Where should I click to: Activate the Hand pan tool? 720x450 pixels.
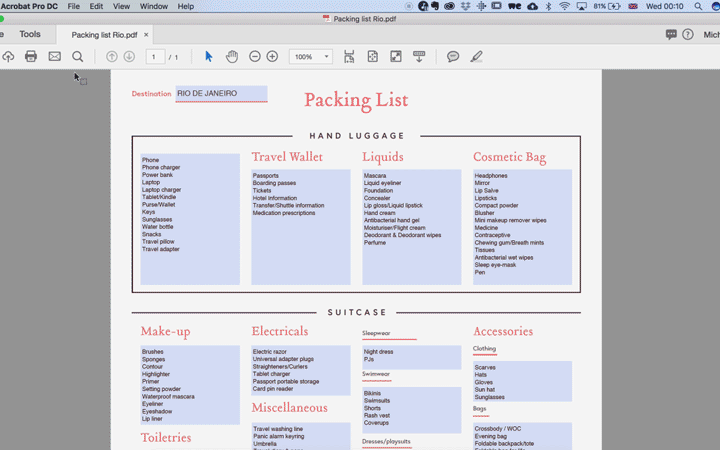point(232,56)
